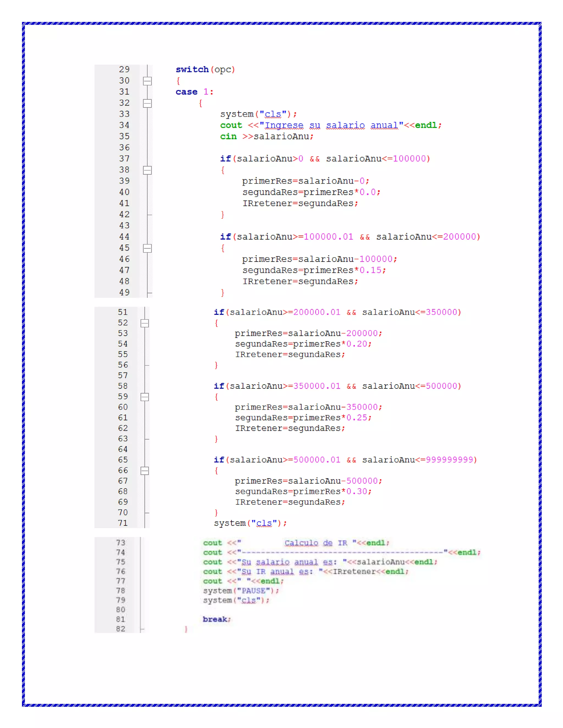Collapse the fold box at line 45
The image size is (563, 728).
pos(147,248)
